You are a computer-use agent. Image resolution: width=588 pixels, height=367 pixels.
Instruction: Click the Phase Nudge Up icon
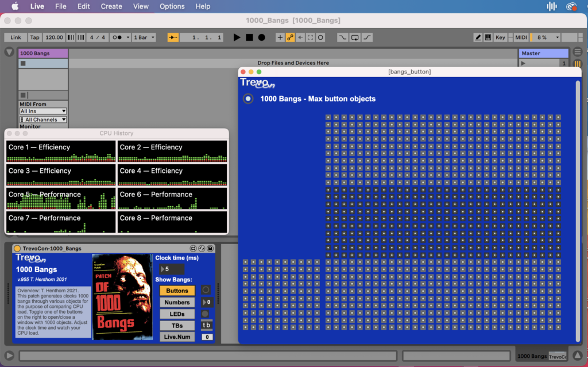(x=80, y=37)
